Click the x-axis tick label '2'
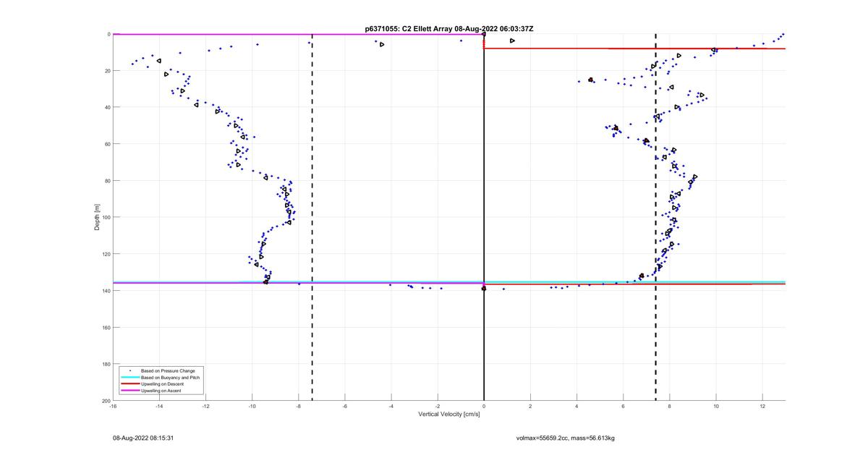 coord(530,407)
